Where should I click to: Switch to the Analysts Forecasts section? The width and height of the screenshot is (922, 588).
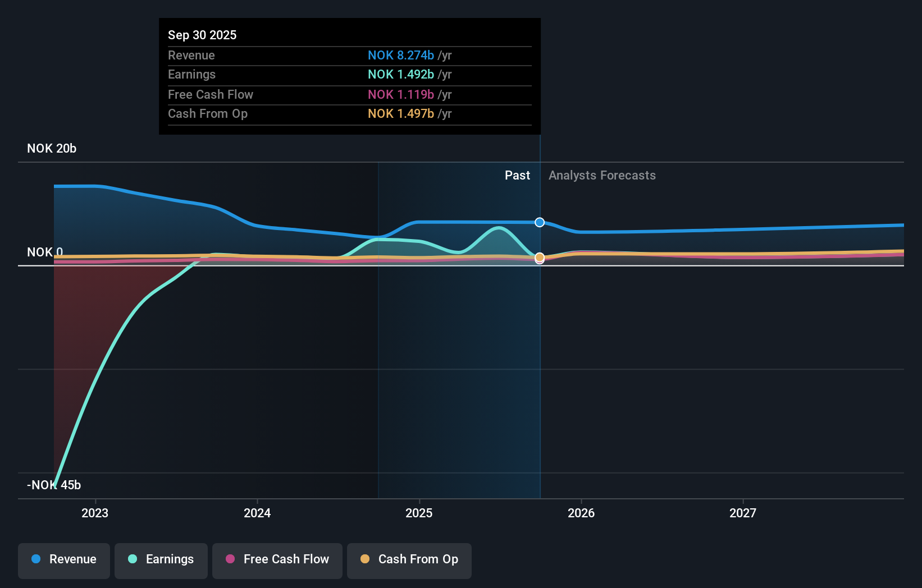click(602, 175)
